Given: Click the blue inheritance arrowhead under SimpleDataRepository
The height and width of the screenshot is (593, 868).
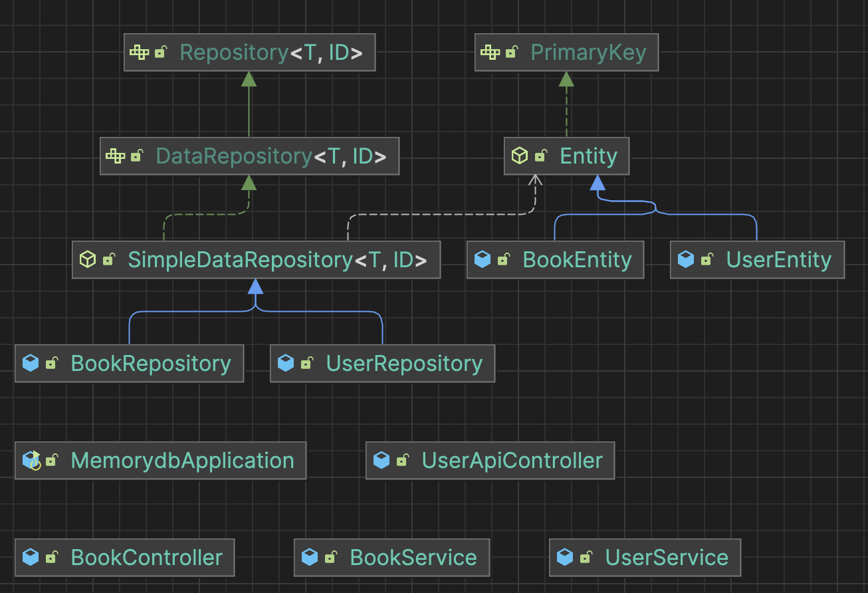Looking at the screenshot, I should click(256, 287).
